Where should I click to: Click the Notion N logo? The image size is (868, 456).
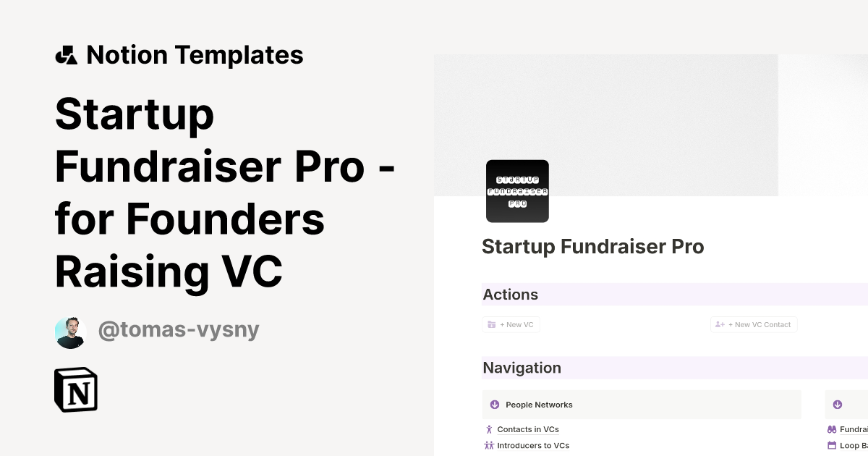tap(76, 389)
